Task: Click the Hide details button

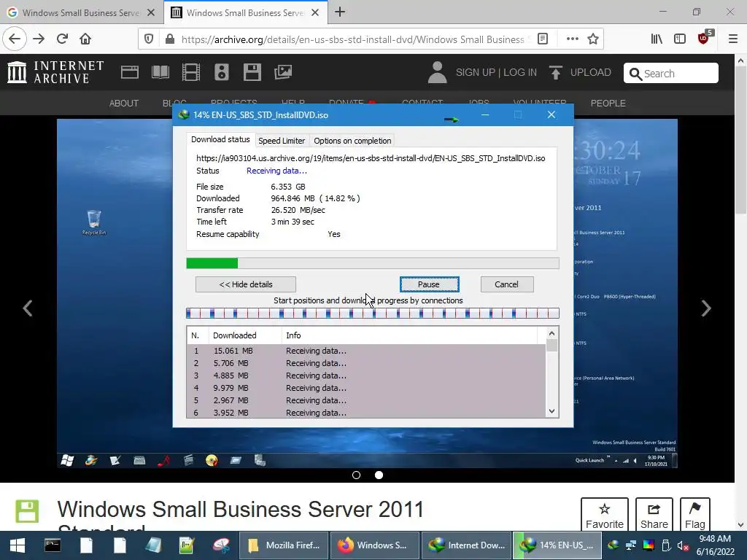Action: click(x=246, y=284)
